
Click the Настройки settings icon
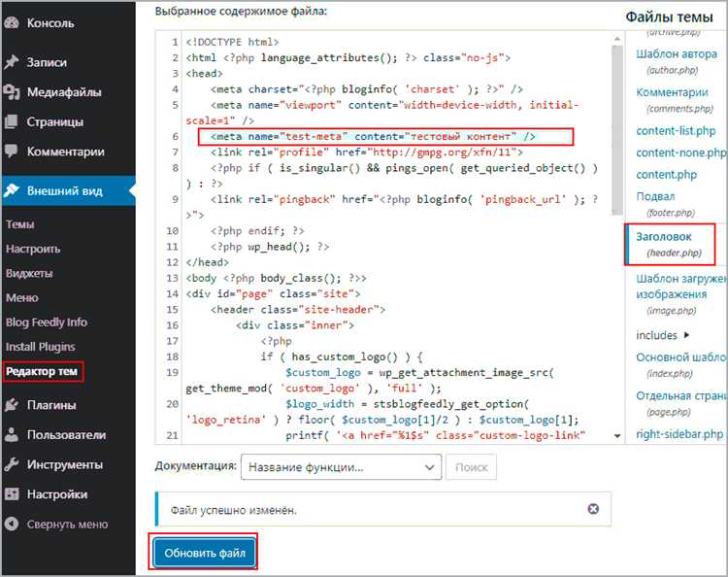click(x=11, y=493)
